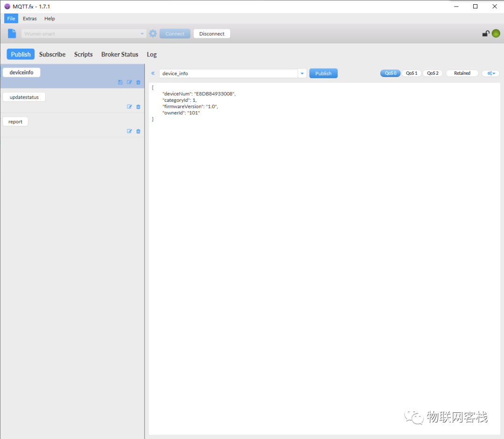
Task: Click the categoryId line in payload
Action: 179,100
